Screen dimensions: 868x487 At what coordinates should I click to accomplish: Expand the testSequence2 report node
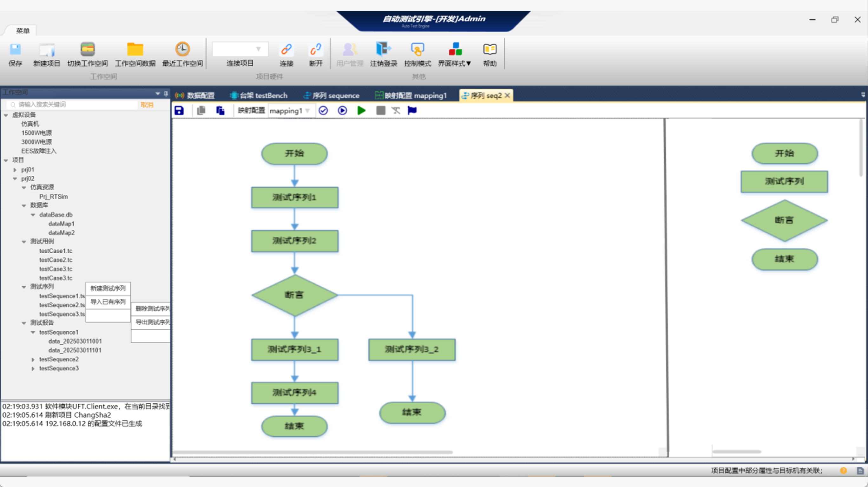tap(33, 360)
